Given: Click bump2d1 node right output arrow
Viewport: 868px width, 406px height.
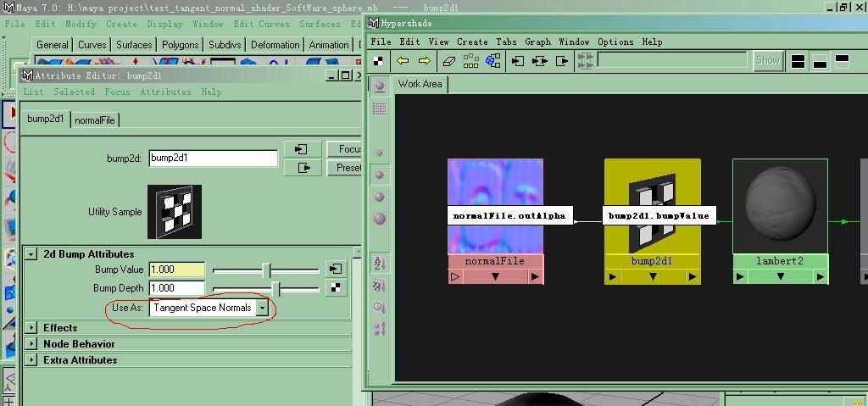Looking at the screenshot, I should [693, 276].
